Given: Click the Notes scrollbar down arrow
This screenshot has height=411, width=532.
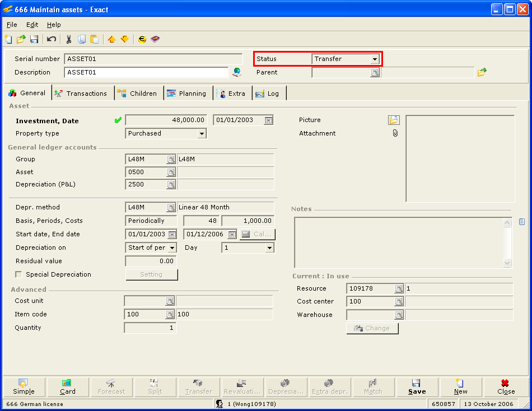Looking at the screenshot, I should click(x=507, y=263).
